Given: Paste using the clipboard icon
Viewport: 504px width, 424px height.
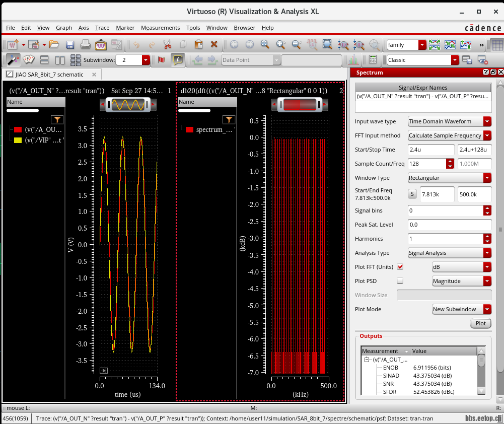Looking at the screenshot, I should (199, 44).
